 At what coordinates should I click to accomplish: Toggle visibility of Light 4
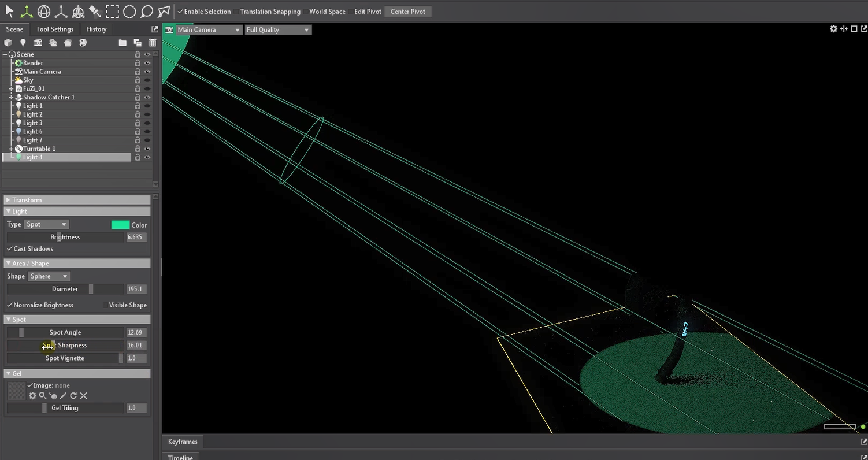pos(147,157)
